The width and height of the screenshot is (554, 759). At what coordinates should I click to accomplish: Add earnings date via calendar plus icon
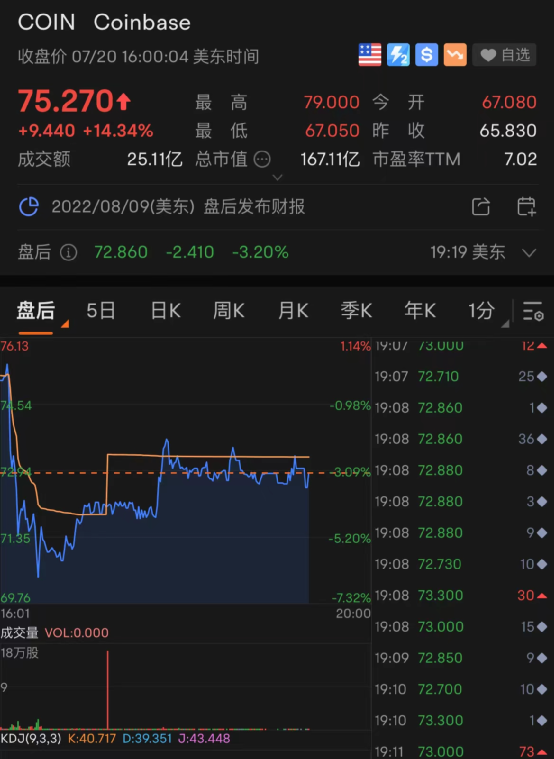tap(526, 207)
